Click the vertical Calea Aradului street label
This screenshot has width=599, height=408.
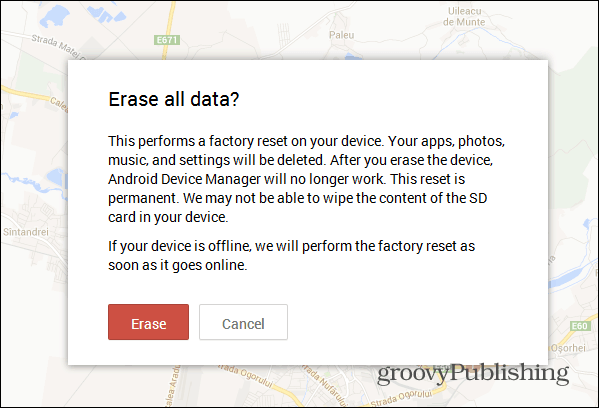[x=172, y=387]
